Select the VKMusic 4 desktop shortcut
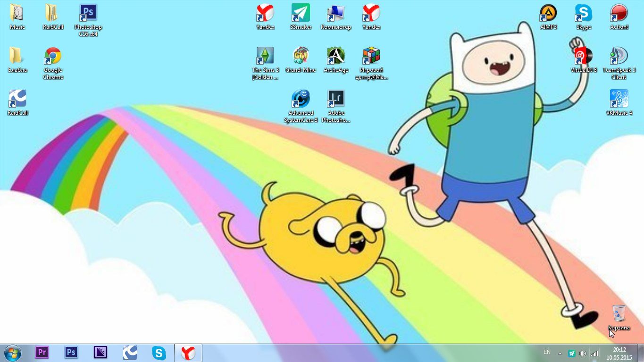The height and width of the screenshot is (362, 644). coord(619,103)
